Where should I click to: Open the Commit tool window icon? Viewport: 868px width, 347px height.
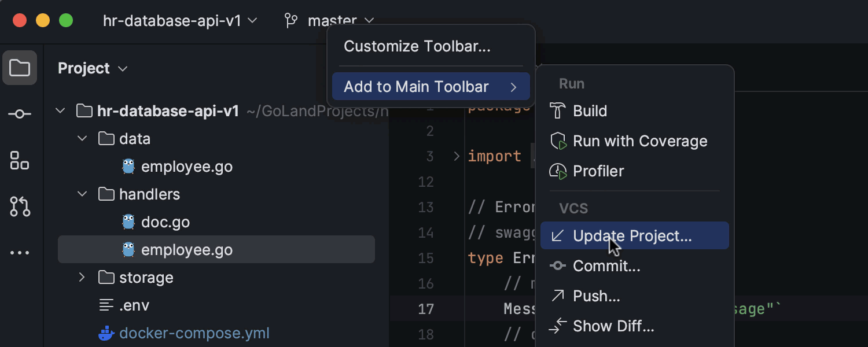(20, 115)
